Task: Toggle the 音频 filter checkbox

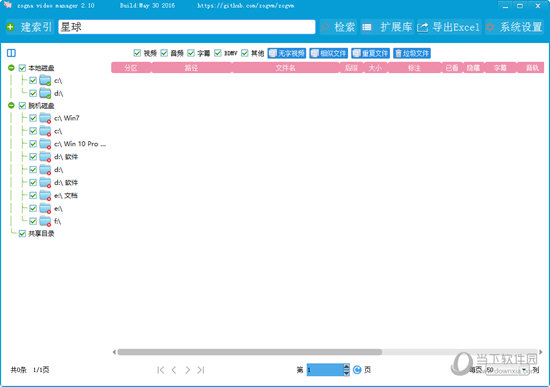Action: (164, 53)
